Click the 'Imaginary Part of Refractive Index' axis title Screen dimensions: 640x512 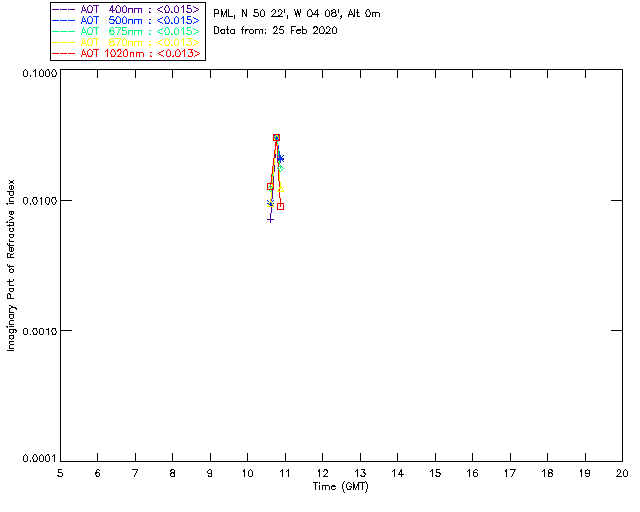(x=11, y=265)
